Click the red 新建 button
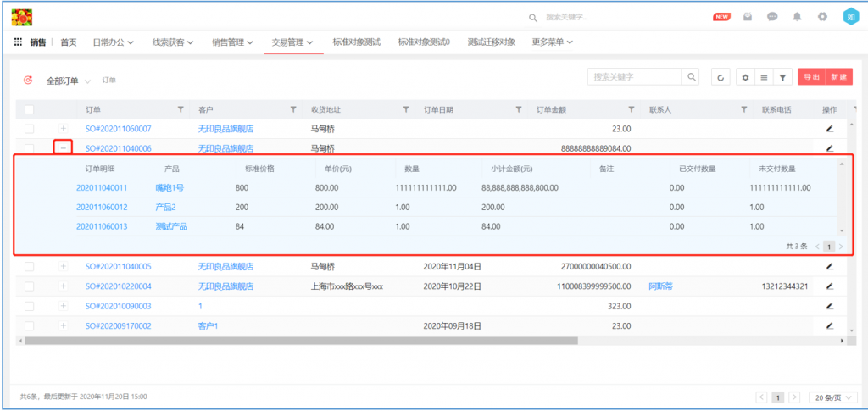This screenshot has height=411, width=868. click(x=837, y=78)
